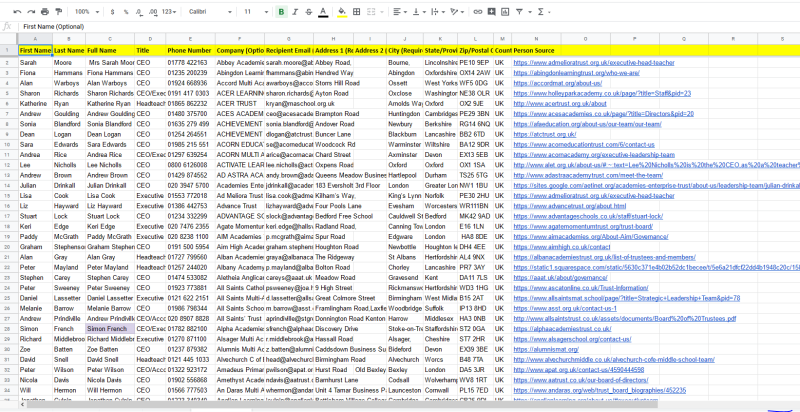Open the font size 11 dropdown

tap(256, 12)
